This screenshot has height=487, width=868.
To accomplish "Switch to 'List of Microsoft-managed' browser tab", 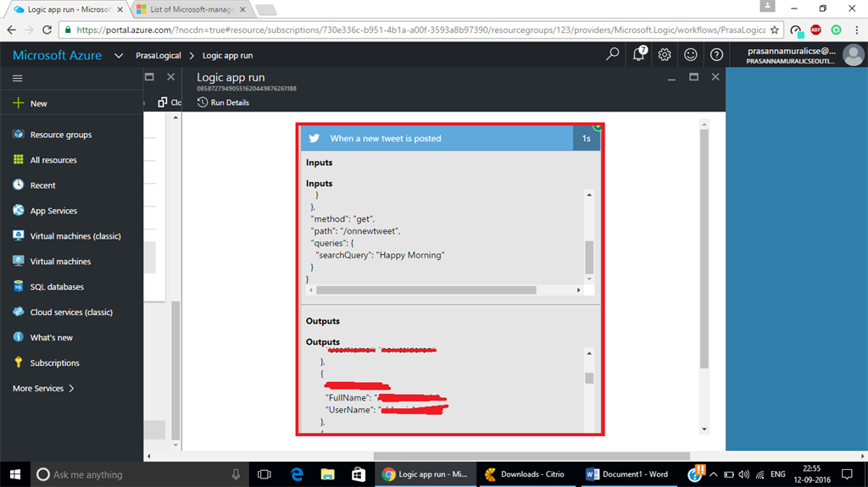I will click(192, 9).
